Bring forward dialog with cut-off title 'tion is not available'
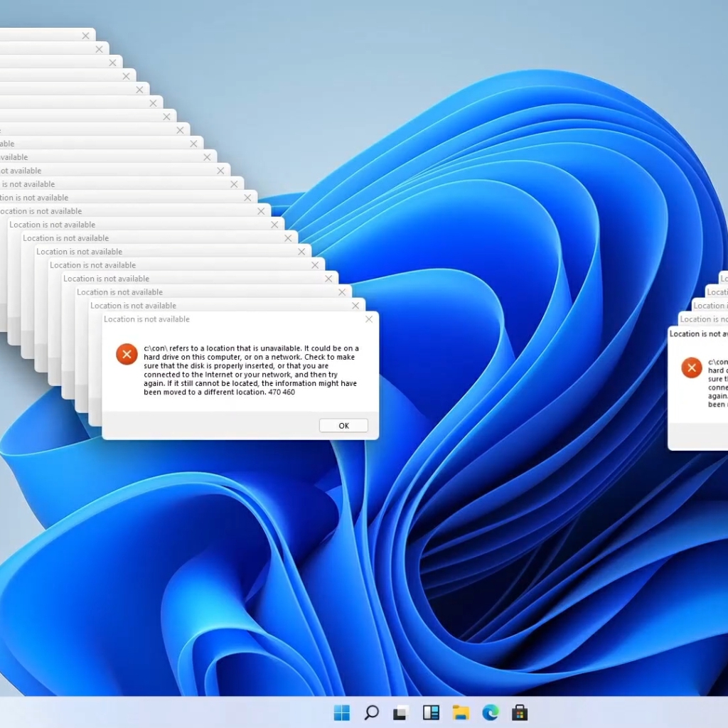The width and height of the screenshot is (728, 728). [x=34, y=198]
